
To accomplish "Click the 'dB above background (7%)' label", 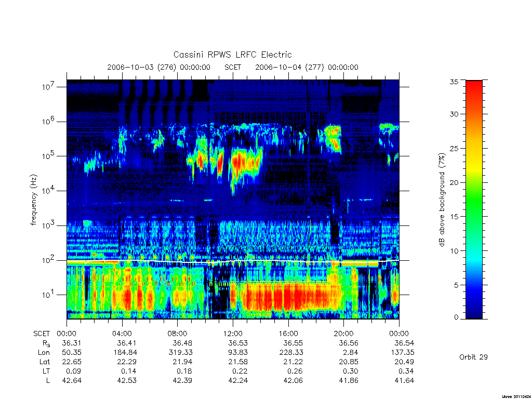I will pyautogui.click(x=442, y=199).
